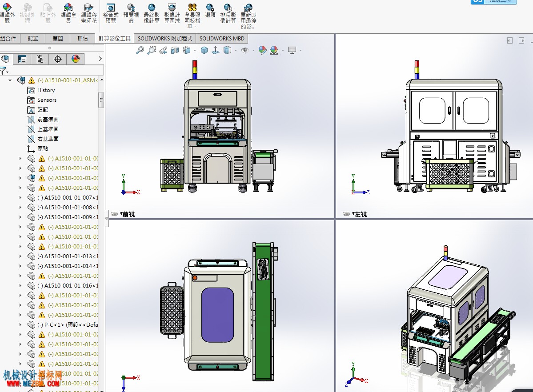Select the 上基準面 plane
533x392 pixels.
pyautogui.click(x=43, y=129)
